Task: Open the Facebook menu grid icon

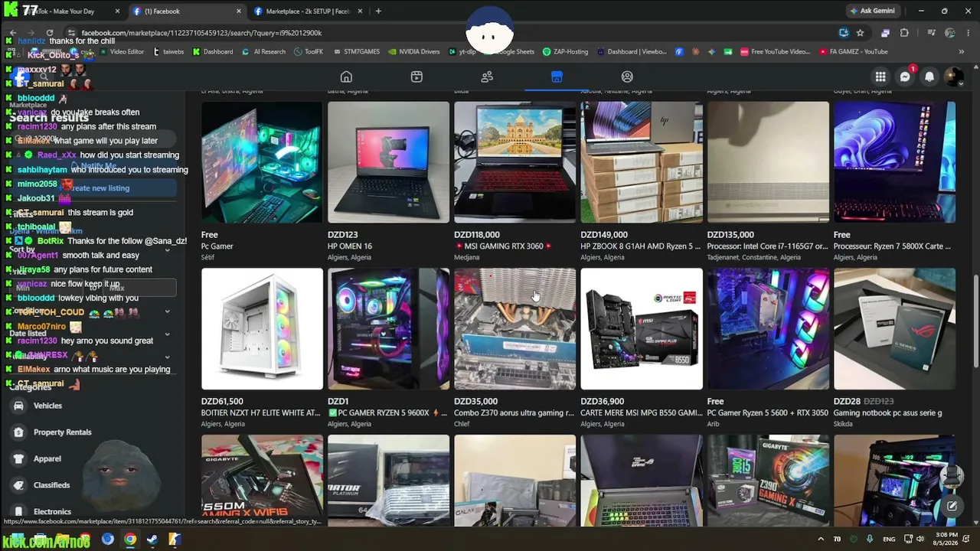Action: pos(880,77)
